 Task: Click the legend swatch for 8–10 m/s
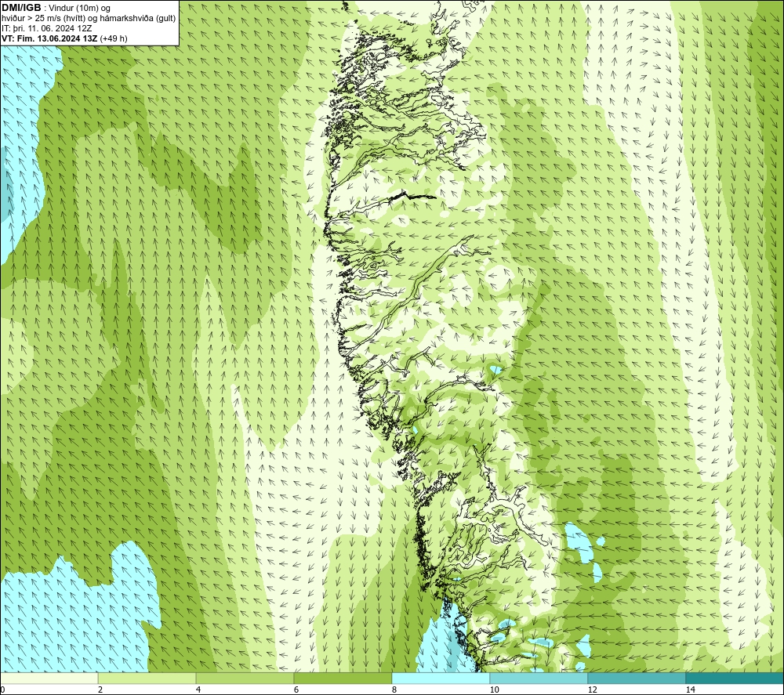[x=441, y=679]
